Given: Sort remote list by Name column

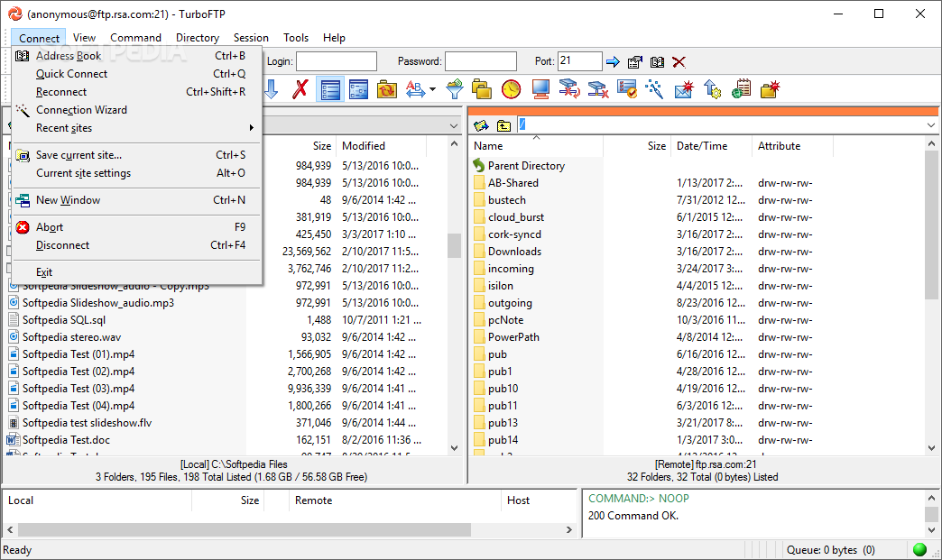Looking at the screenshot, I should [x=536, y=146].
